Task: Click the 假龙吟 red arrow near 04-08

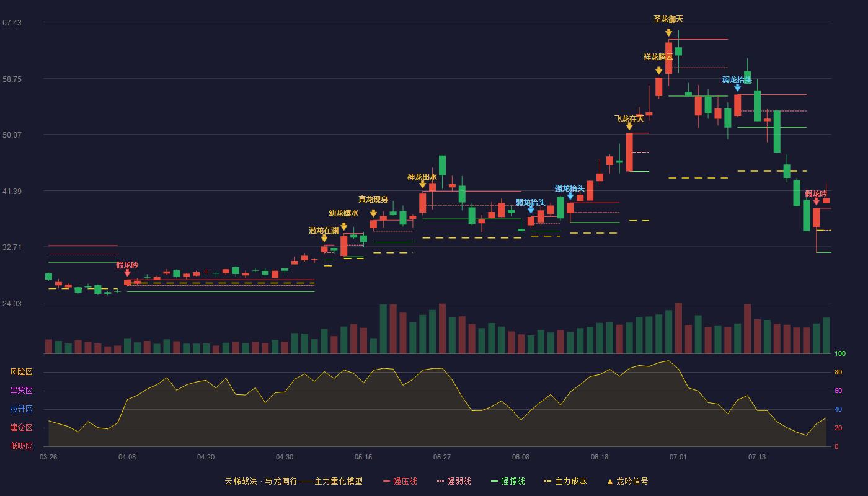Action: coord(127,273)
